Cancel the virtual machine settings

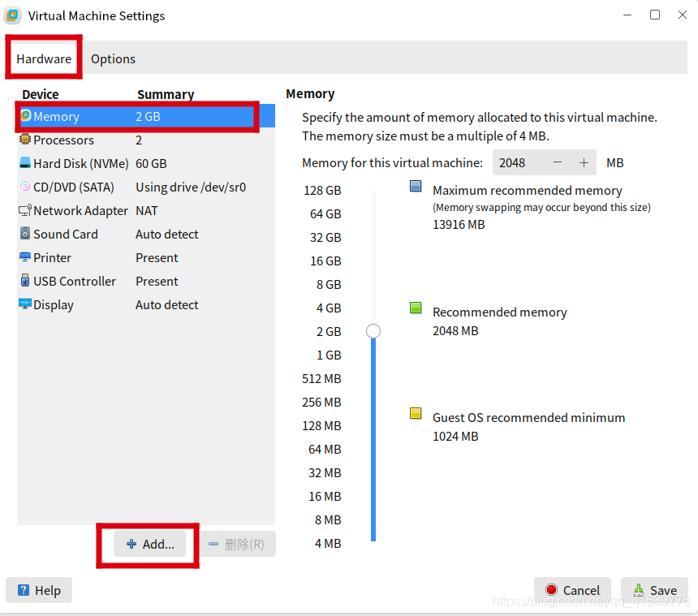(x=572, y=590)
